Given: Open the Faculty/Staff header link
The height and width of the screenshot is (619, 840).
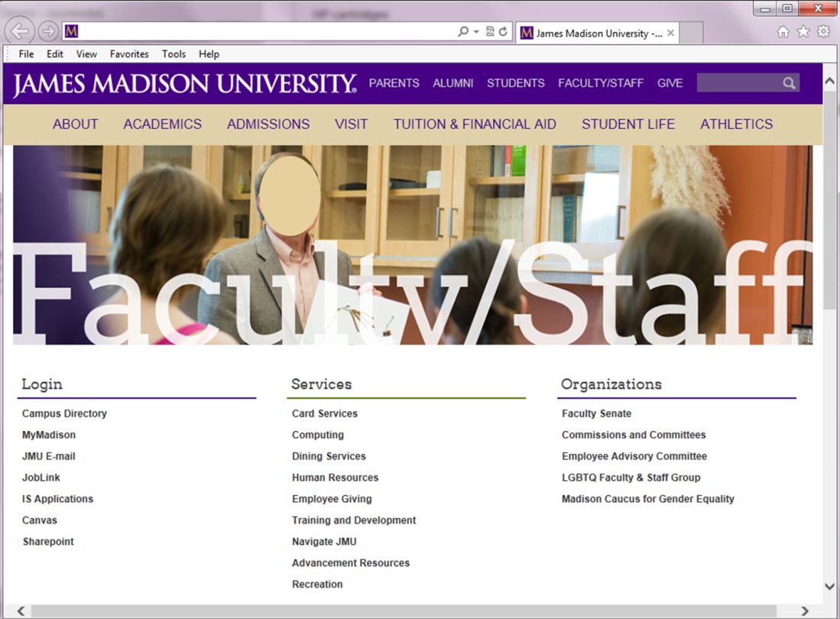Looking at the screenshot, I should tap(601, 83).
